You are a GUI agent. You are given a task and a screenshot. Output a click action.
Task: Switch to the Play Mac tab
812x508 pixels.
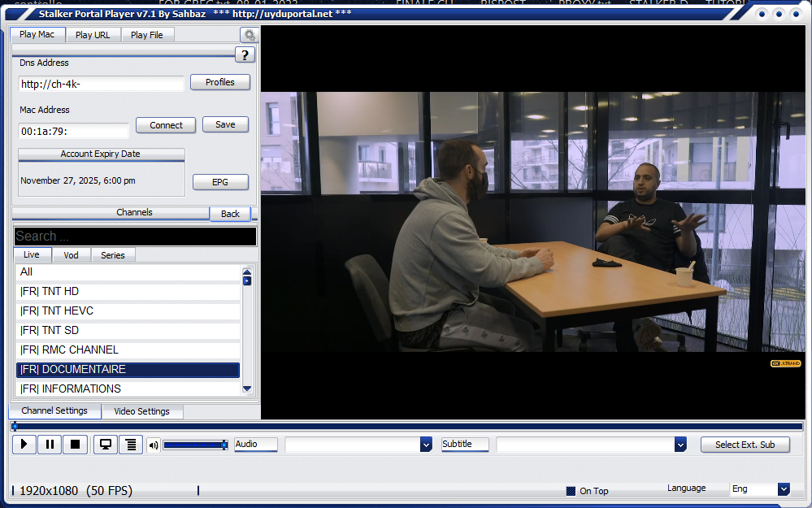(x=37, y=35)
